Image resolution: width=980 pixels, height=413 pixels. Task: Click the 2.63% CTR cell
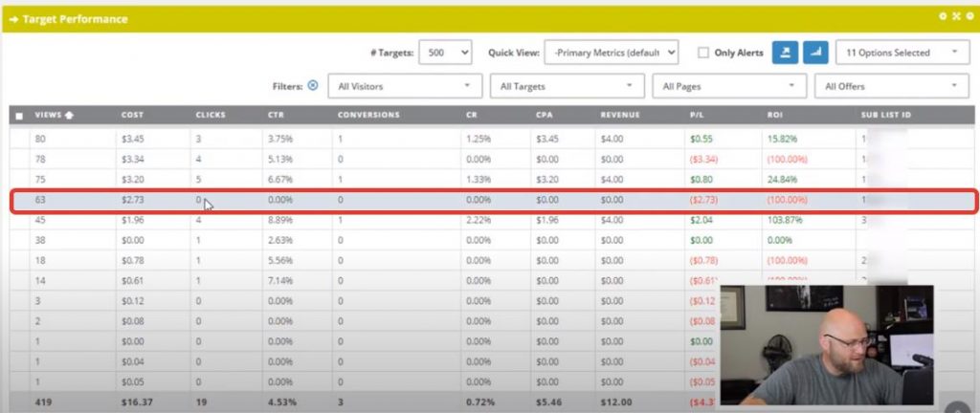pyautogui.click(x=280, y=240)
